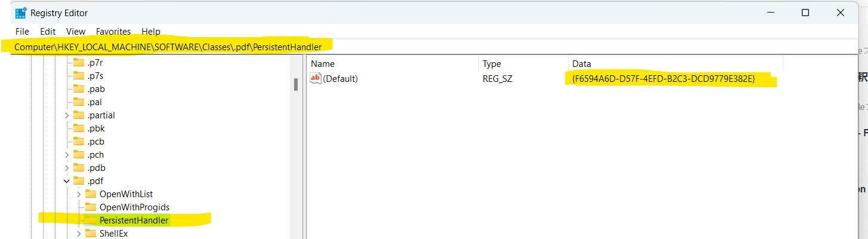The image size is (868, 239).
Task: Select the .p7r folder icon
Action: pos(79,63)
